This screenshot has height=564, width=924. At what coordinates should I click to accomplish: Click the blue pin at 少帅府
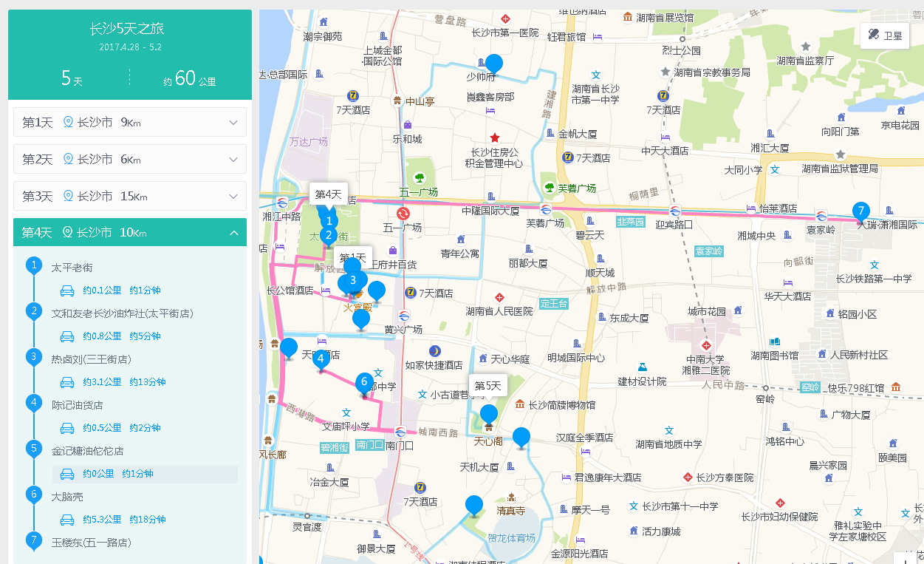click(x=493, y=65)
